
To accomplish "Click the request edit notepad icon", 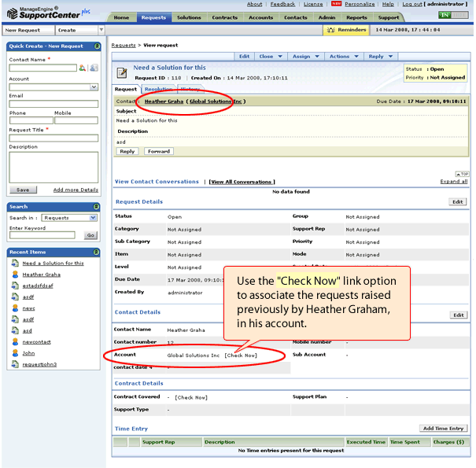I will click(x=122, y=73).
